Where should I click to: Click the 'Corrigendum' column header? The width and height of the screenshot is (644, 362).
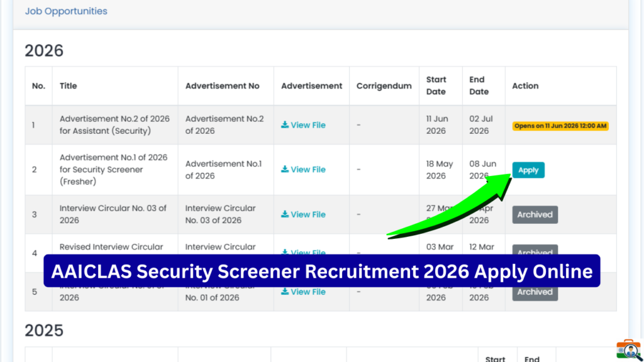click(x=384, y=85)
